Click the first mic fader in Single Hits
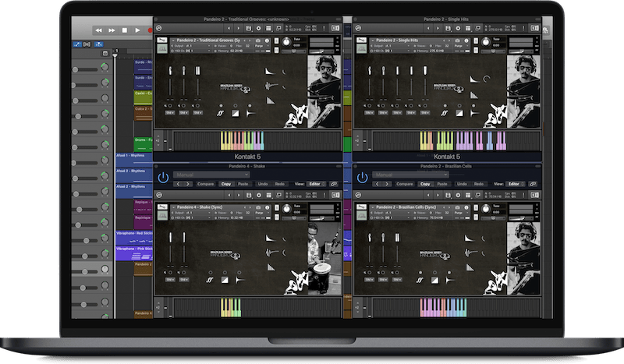624x364 pixels. pos(370,87)
